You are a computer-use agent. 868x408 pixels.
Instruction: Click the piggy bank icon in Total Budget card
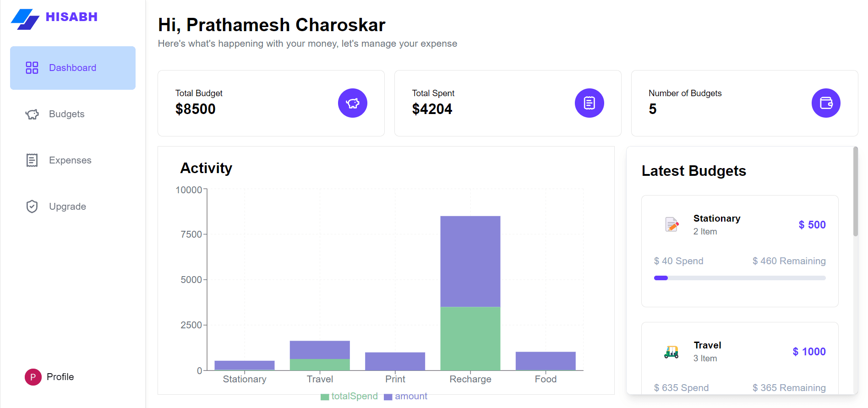(x=352, y=103)
